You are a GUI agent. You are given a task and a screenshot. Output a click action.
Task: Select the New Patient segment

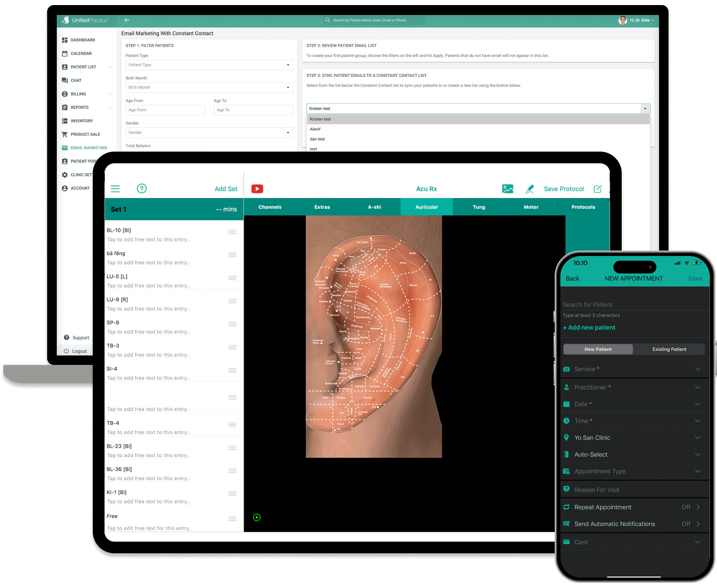[597, 349]
